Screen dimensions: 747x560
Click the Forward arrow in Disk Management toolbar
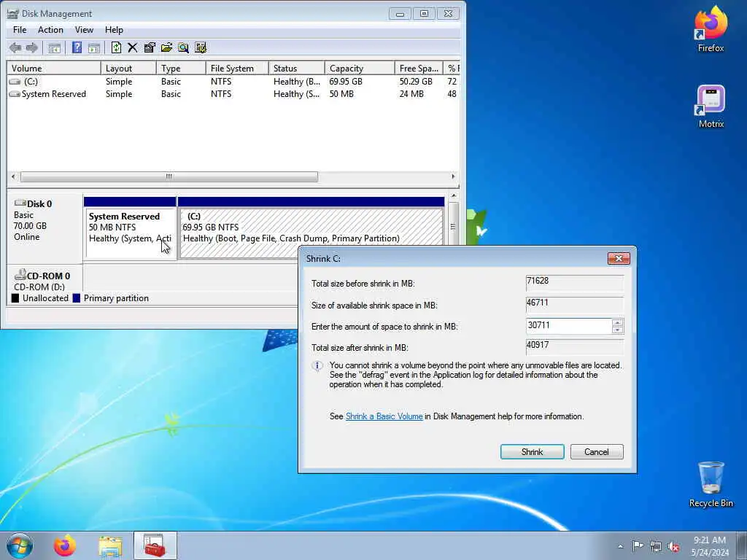(x=32, y=47)
